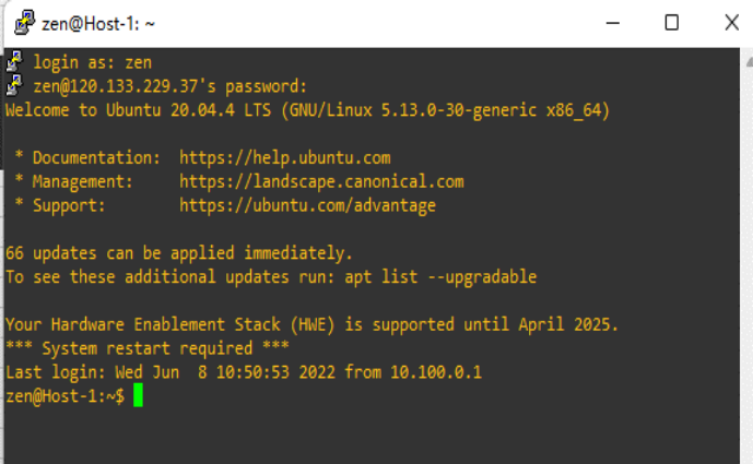This screenshot has width=753, height=464.
Task: Click the "System restart required" notice
Action: [147, 348]
